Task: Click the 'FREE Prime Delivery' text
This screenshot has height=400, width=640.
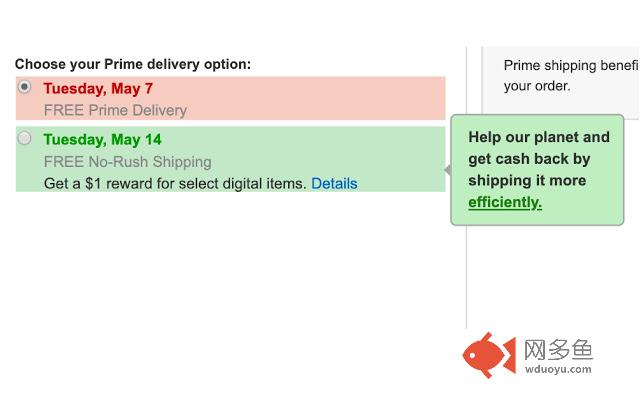Action: tap(115, 110)
